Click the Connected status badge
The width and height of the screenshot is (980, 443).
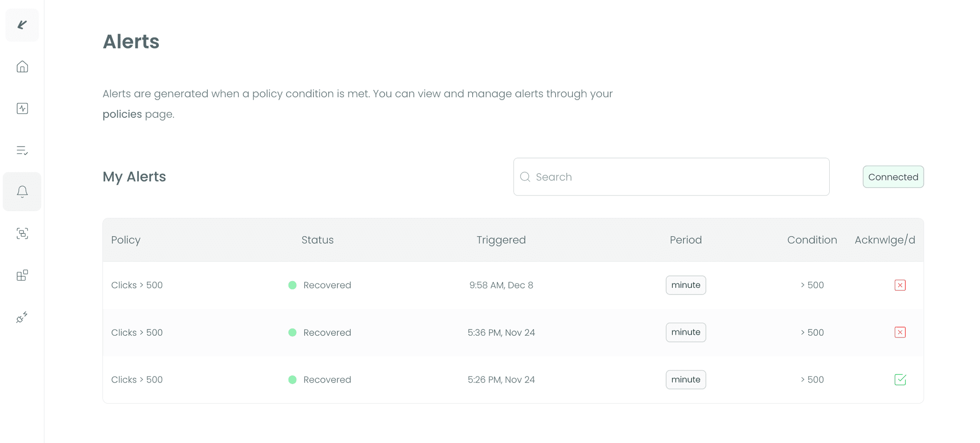coord(893,177)
